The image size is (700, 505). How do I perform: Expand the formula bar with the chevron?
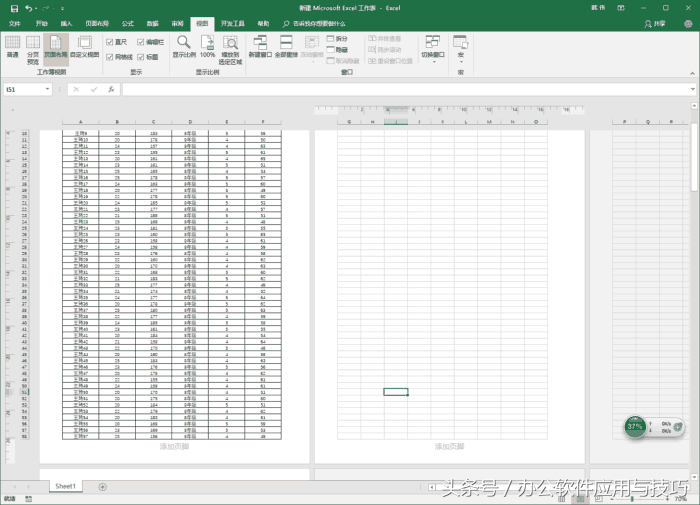coord(692,89)
